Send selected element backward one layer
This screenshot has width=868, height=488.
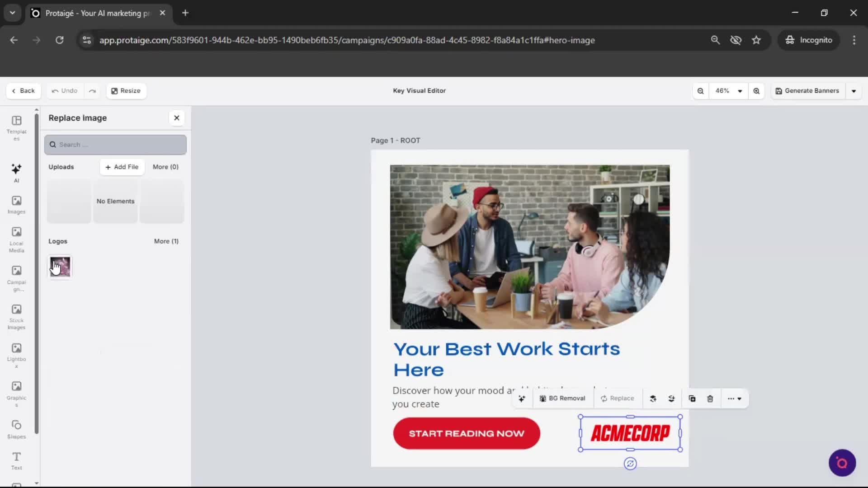[671, 399]
